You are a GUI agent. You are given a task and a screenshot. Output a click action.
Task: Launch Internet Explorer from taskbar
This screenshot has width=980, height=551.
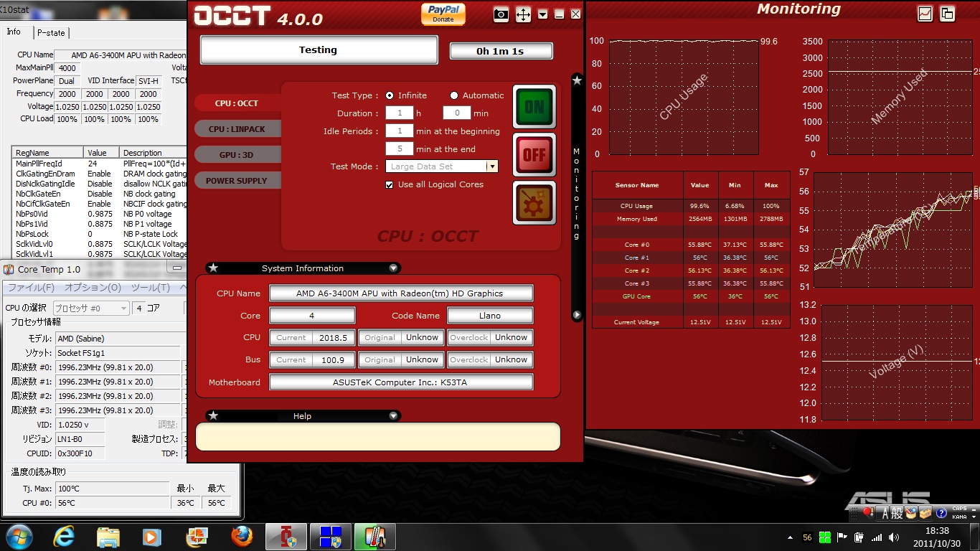pos(64,537)
